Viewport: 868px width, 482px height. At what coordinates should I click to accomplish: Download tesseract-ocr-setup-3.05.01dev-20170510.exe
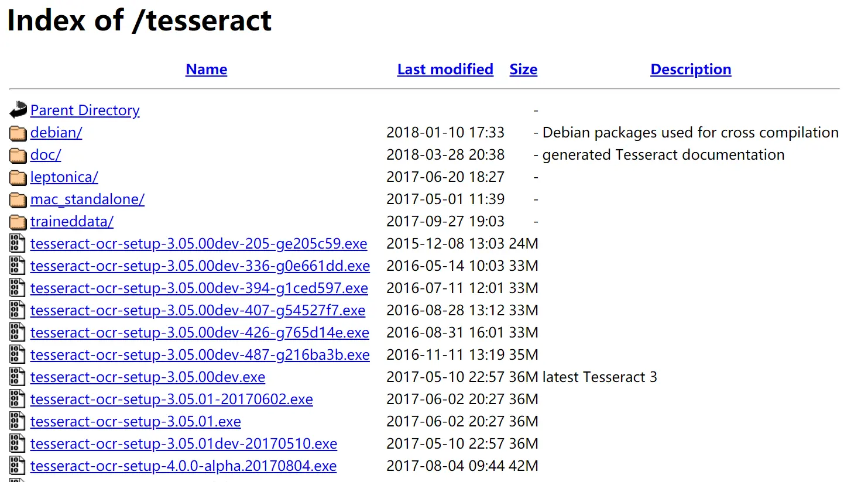(184, 443)
